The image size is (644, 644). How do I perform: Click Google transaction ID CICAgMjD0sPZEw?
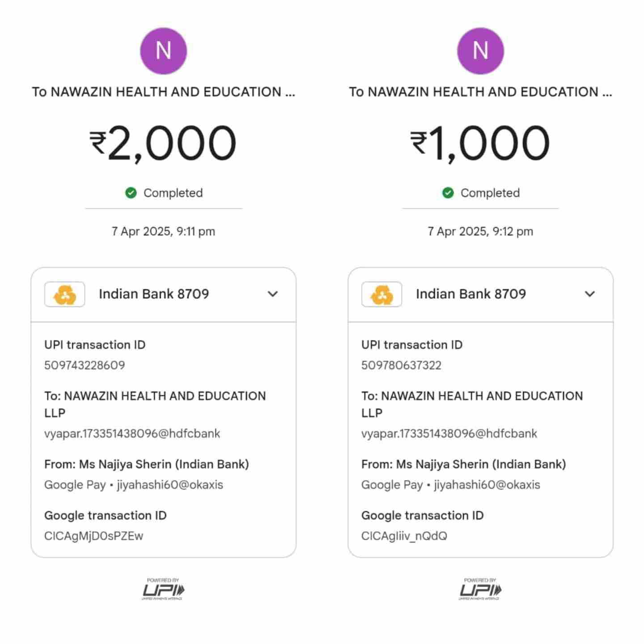click(x=93, y=536)
